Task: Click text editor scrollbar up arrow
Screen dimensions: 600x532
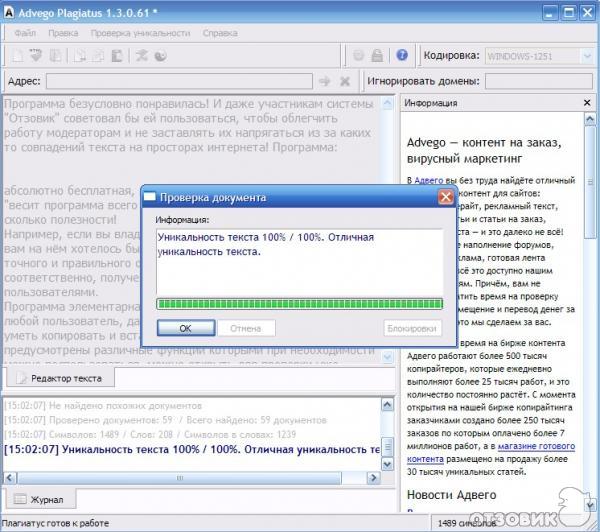Action: 388,104
